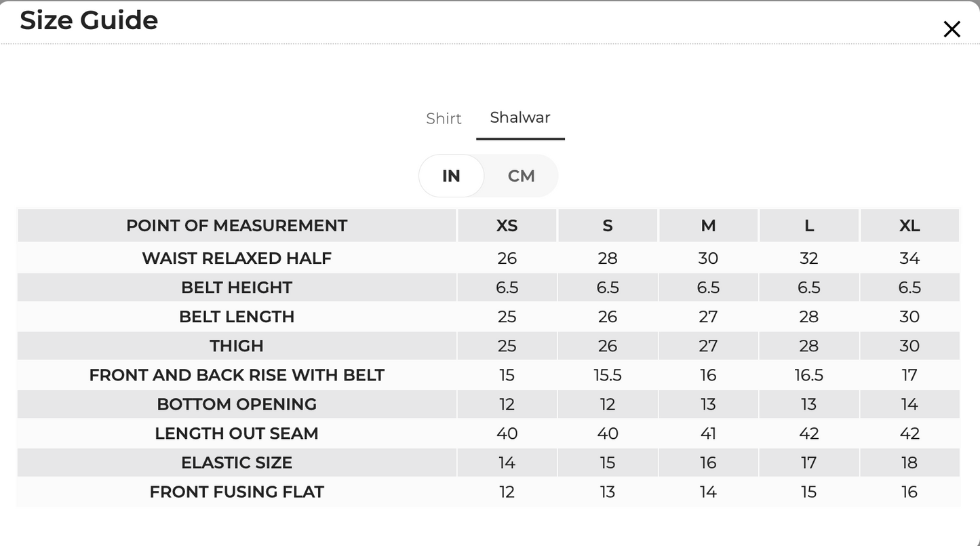Select the Point of Measurement header
Screen dimensions: 980x546
point(237,225)
